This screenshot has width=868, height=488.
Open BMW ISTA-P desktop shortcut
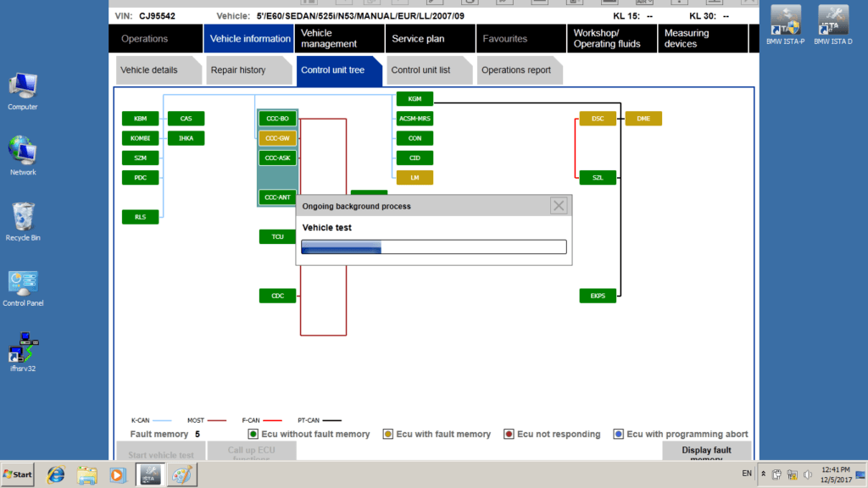click(787, 25)
